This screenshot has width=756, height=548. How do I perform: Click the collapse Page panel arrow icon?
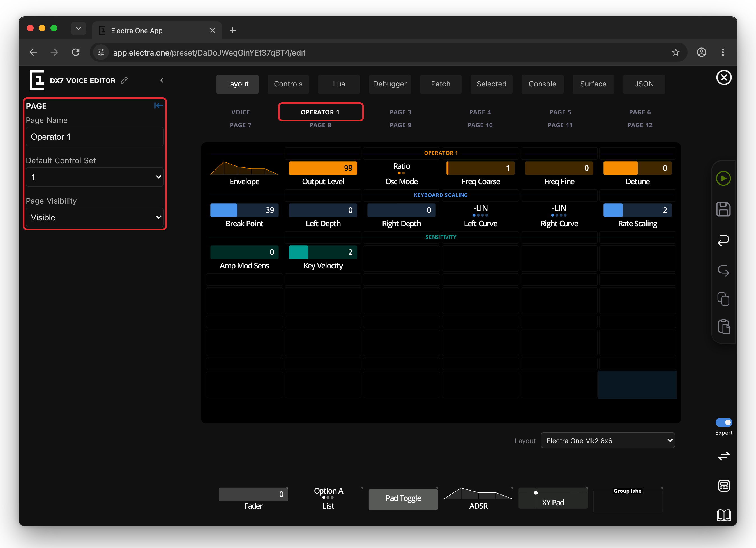tap(158, 106)
